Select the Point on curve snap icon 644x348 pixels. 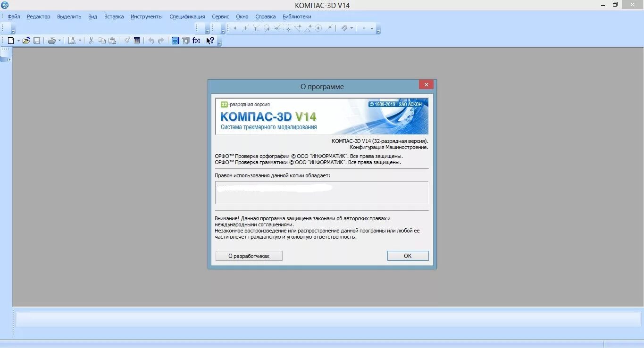tap(329, 28)
